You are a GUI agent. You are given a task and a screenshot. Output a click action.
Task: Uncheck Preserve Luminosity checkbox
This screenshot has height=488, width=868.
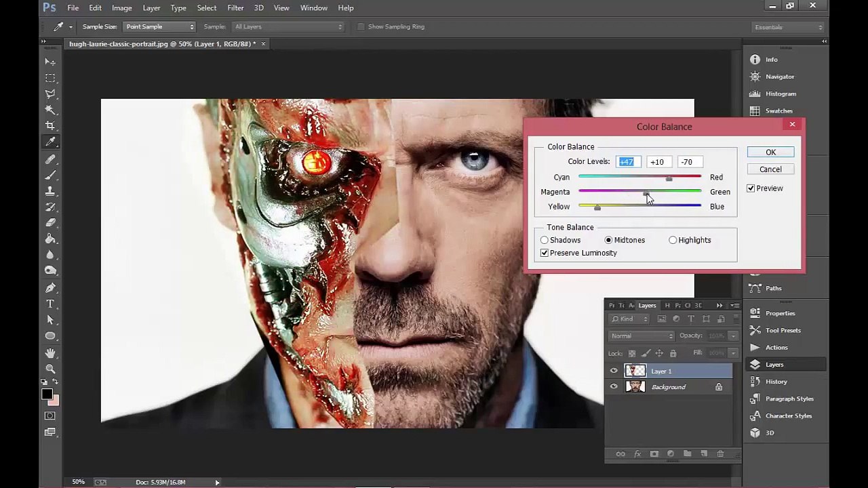coord(545,253)
